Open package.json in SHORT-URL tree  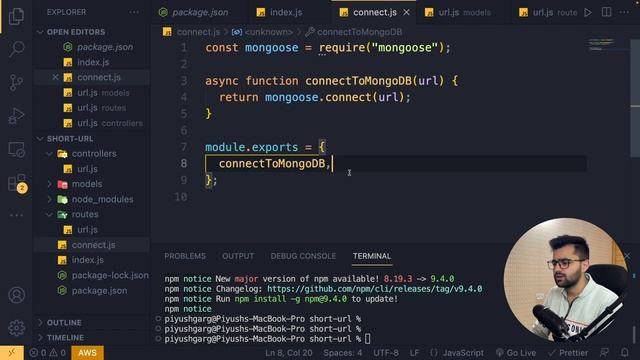pyautogui.click(x=99, y=291)
